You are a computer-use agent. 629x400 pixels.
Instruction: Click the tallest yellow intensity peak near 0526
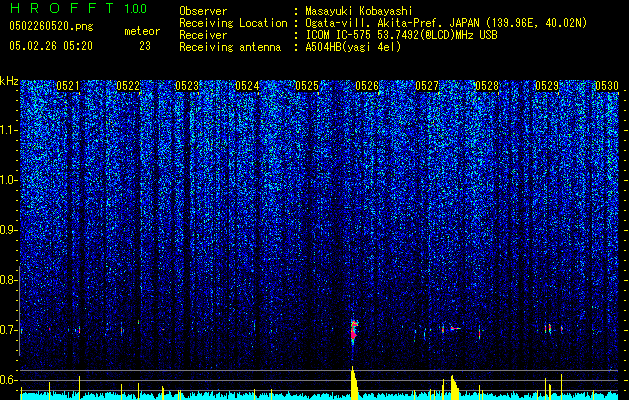354,383
